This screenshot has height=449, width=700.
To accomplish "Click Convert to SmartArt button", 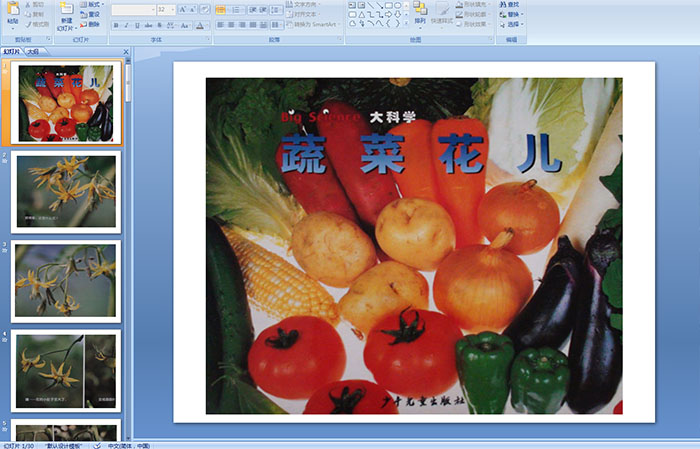I will (314, 24).
